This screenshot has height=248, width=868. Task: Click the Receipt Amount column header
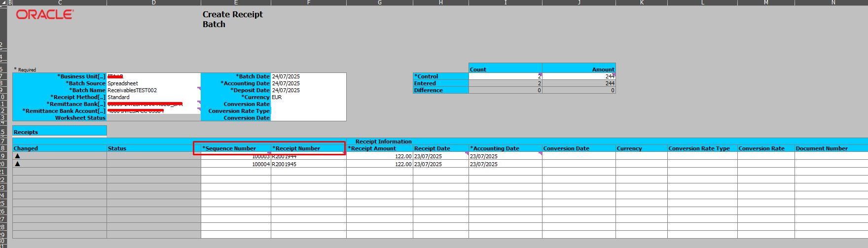coord(380,148)
